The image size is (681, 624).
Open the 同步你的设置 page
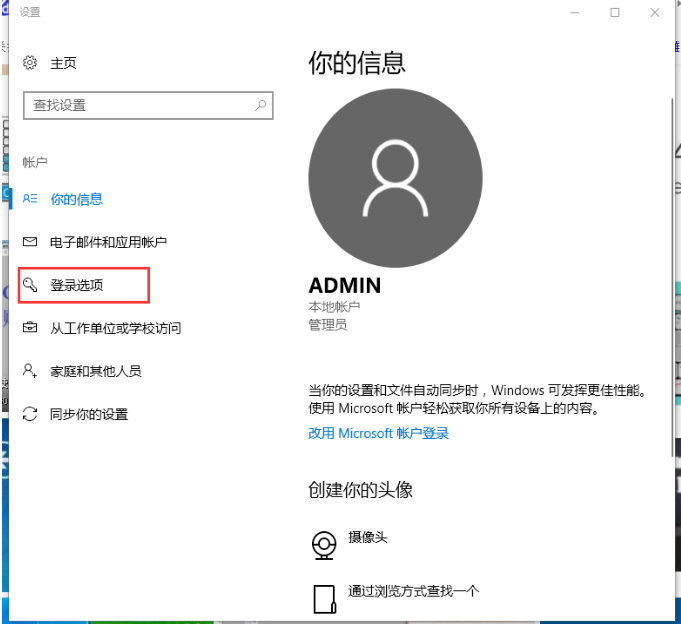(x=89, y=414)
